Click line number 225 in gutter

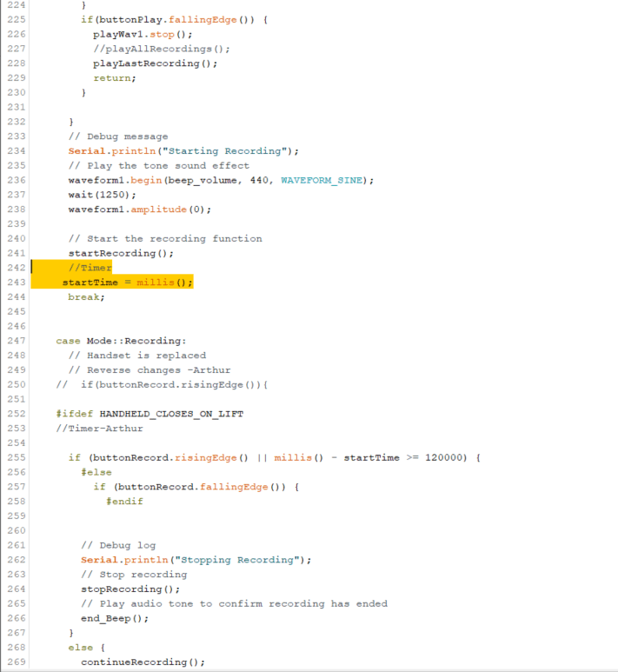[17, 20]
